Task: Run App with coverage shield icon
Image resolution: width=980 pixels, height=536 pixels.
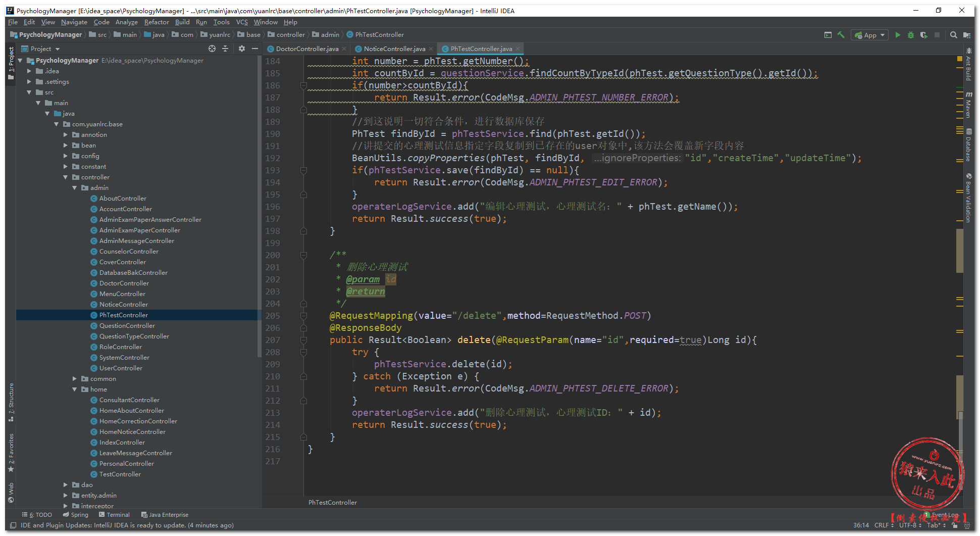Action: pos(923,35)
